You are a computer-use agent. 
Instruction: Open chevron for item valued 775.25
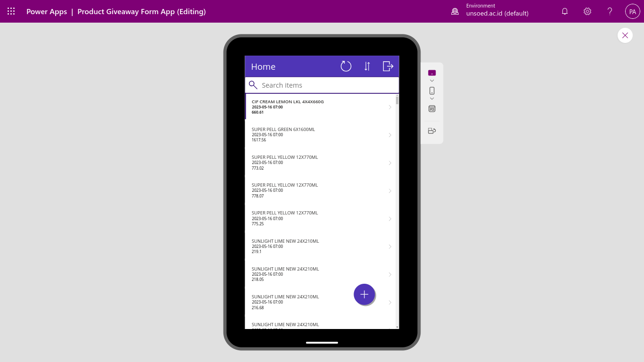[x=390, y=219]
